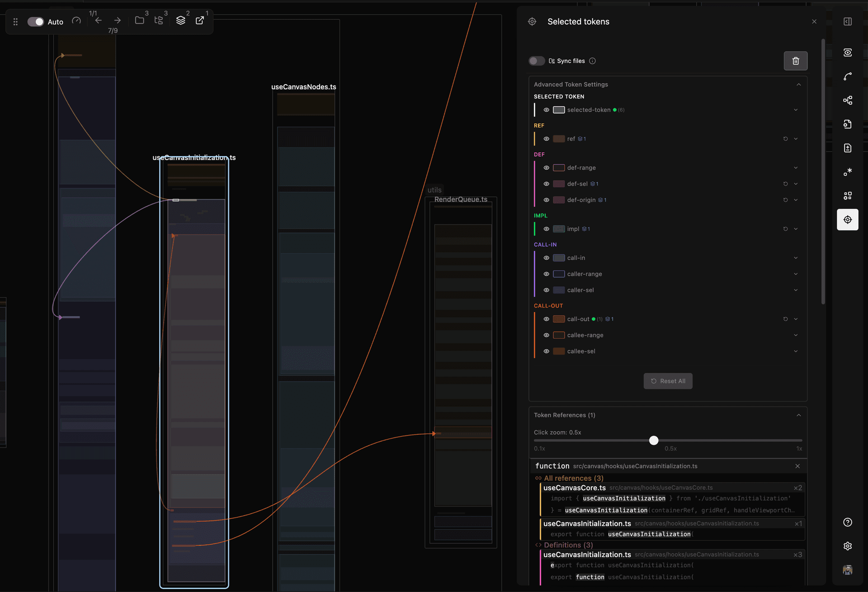
Task: Open the external link icon in toolbar
Action: coord(199,21)
